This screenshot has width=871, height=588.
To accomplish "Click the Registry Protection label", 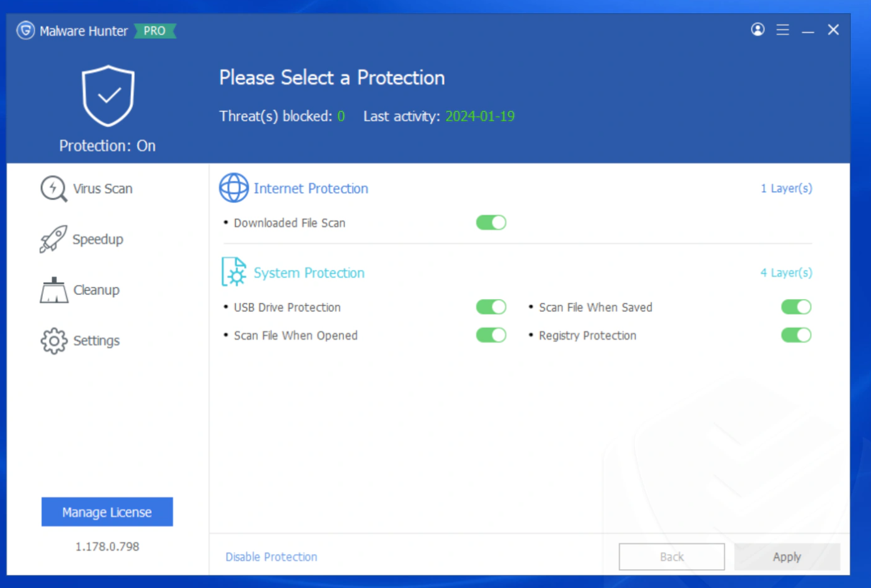I will pos(588,336).
